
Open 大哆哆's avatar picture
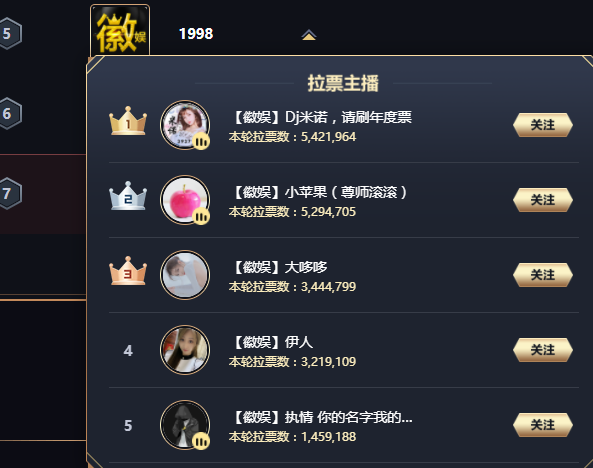pyautogui.click(x=185, y=275)
